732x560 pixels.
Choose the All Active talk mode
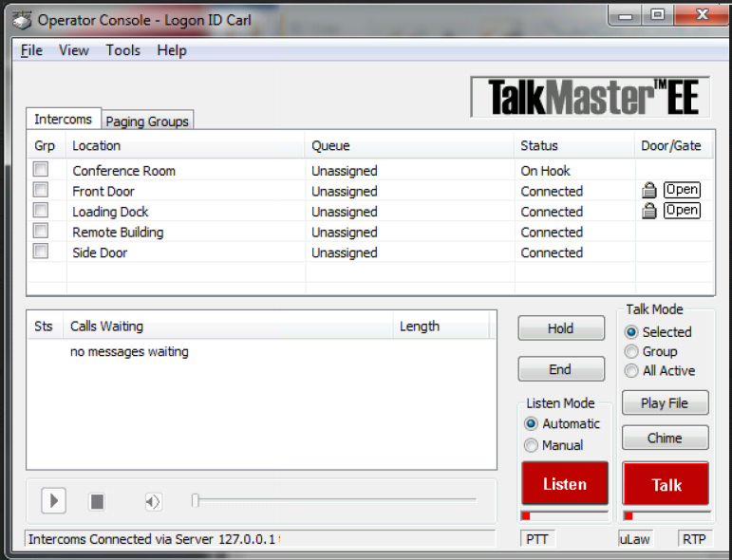tap(632, 371)
